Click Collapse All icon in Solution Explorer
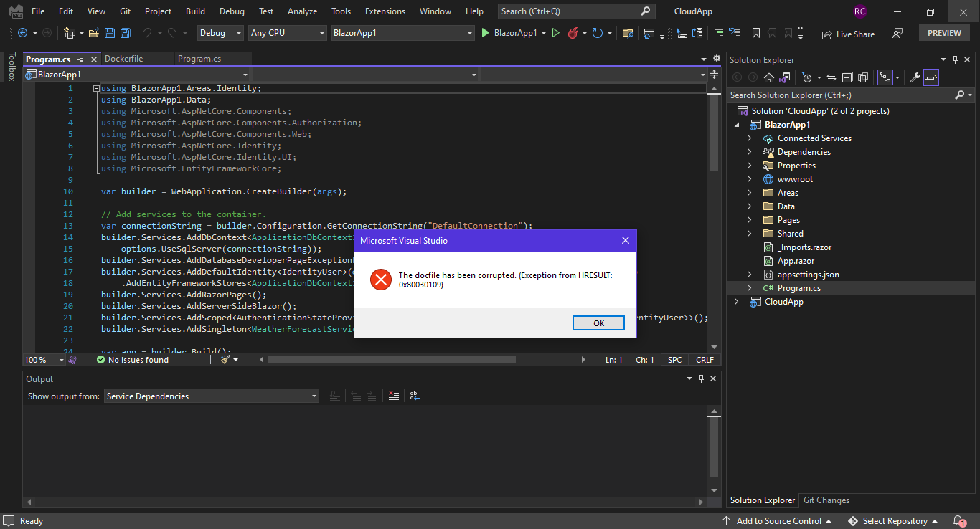 847,77
